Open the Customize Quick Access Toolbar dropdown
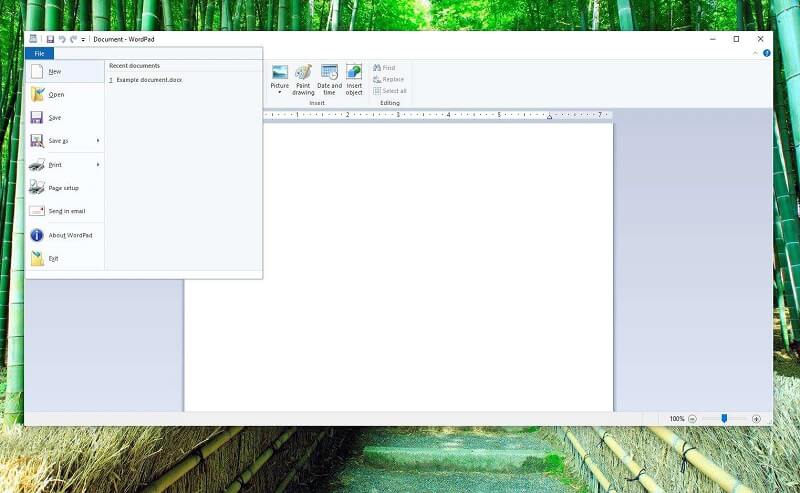The image size is (800, 493). (83, 40)
